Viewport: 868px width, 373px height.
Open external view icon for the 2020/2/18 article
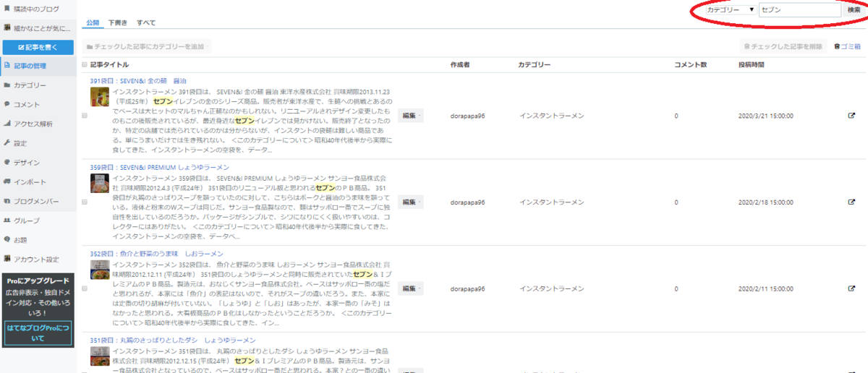tap(851, 202)
